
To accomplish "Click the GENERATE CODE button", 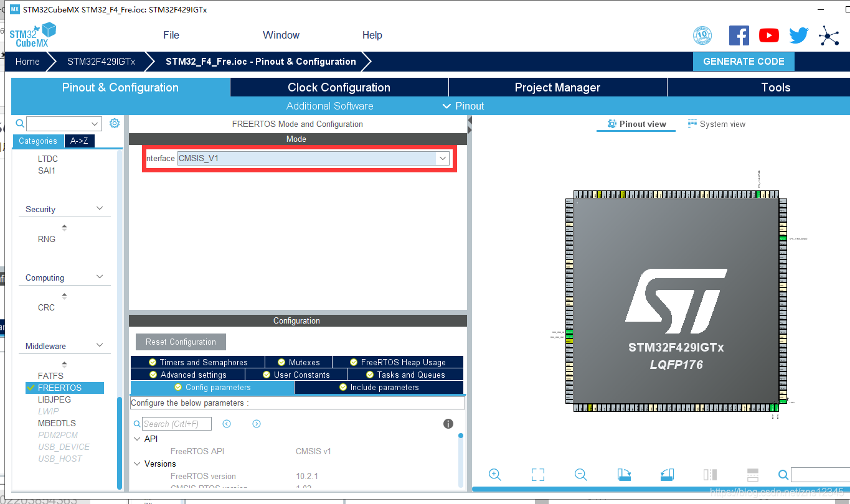I will click(744, 61).
